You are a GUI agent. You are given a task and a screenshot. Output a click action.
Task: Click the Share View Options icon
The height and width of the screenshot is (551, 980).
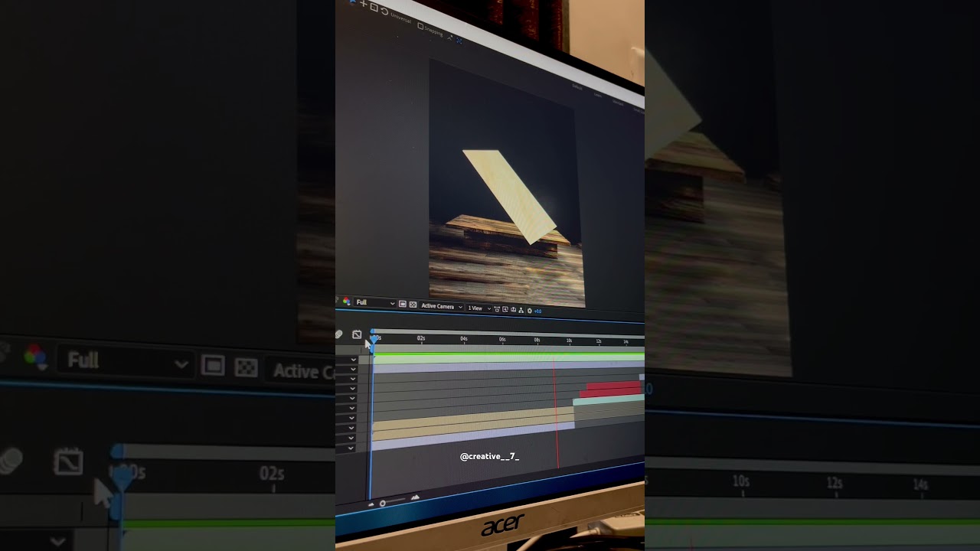tap(497, 309)
